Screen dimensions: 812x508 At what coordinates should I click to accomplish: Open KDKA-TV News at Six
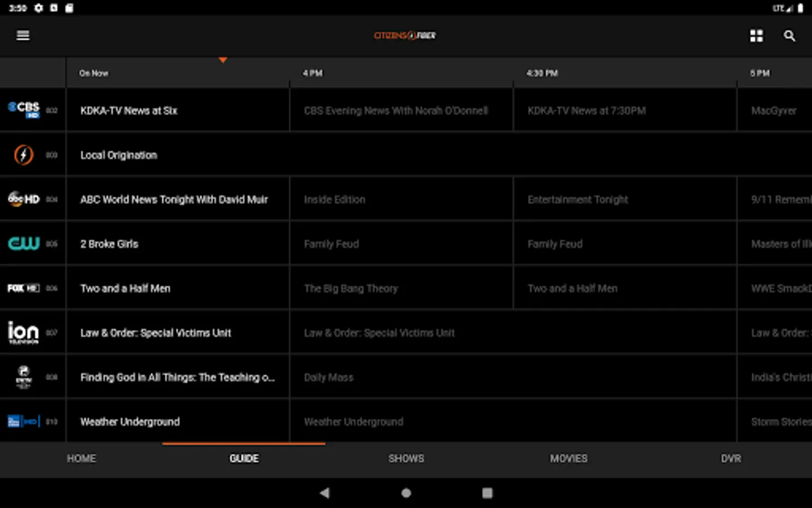coord(178,110)
